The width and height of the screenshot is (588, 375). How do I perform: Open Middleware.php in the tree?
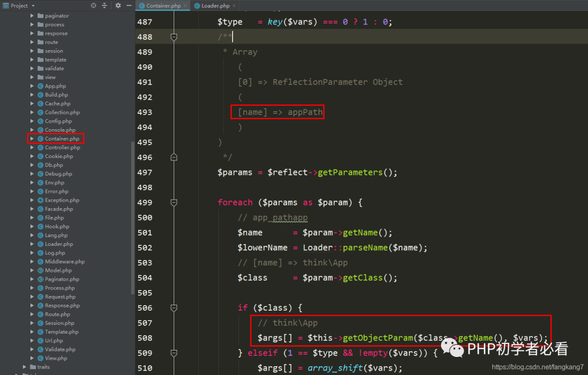point(64,262)
